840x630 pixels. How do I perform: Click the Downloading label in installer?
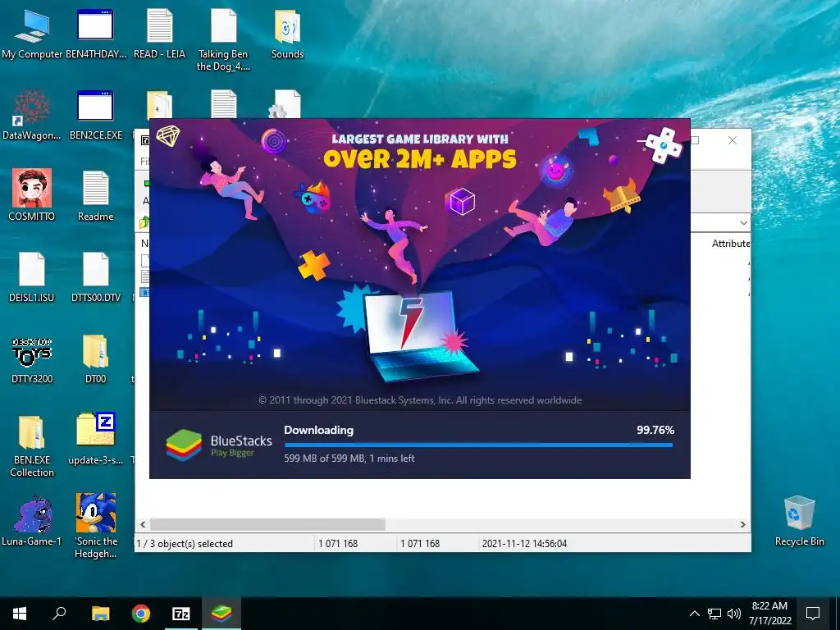point(319,430)
